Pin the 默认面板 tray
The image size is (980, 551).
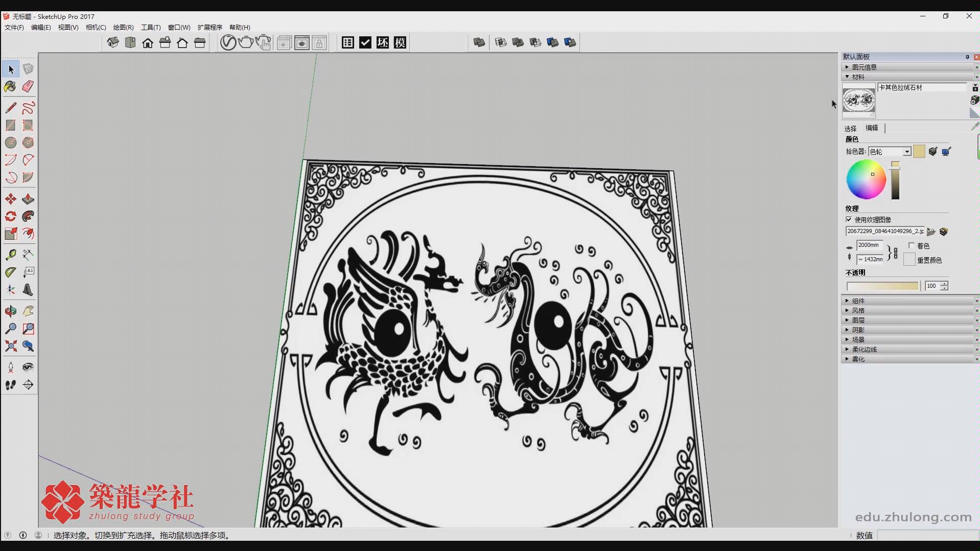[x=967, y=57]
